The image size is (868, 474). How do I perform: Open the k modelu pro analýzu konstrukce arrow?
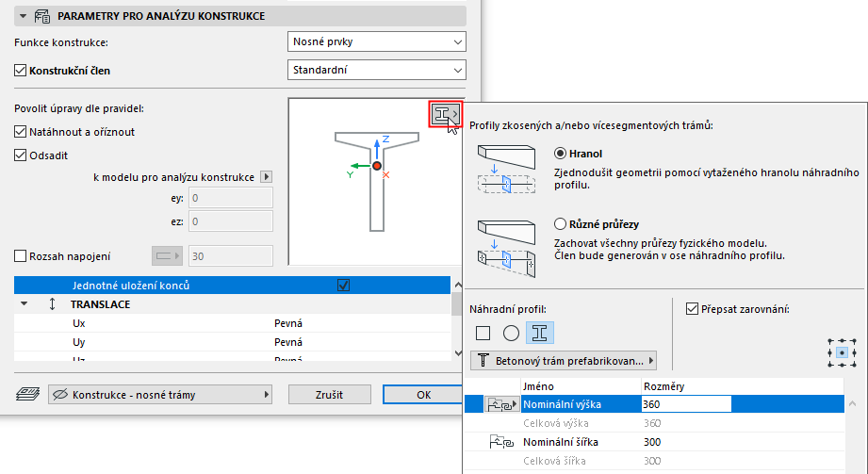267,176
